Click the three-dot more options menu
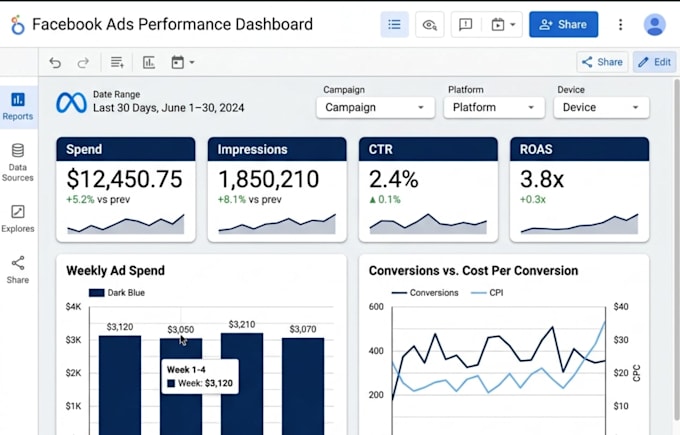The width and height of the screenshot is (680, 435). pos(621,25)
